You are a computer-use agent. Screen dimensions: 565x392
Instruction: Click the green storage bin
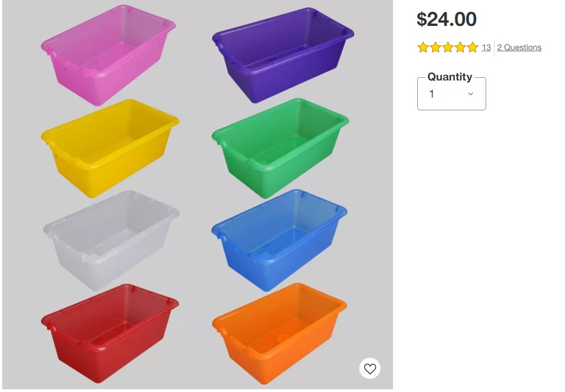(280, 148)
